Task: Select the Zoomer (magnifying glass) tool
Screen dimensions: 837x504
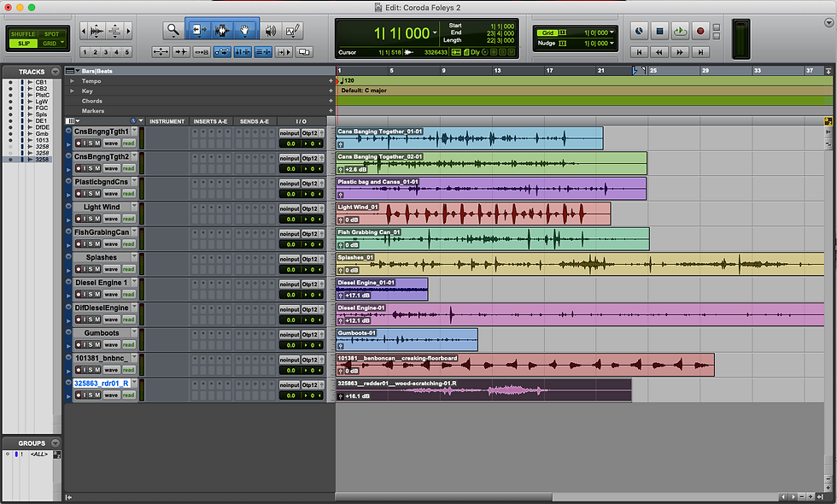Action: 173,30
